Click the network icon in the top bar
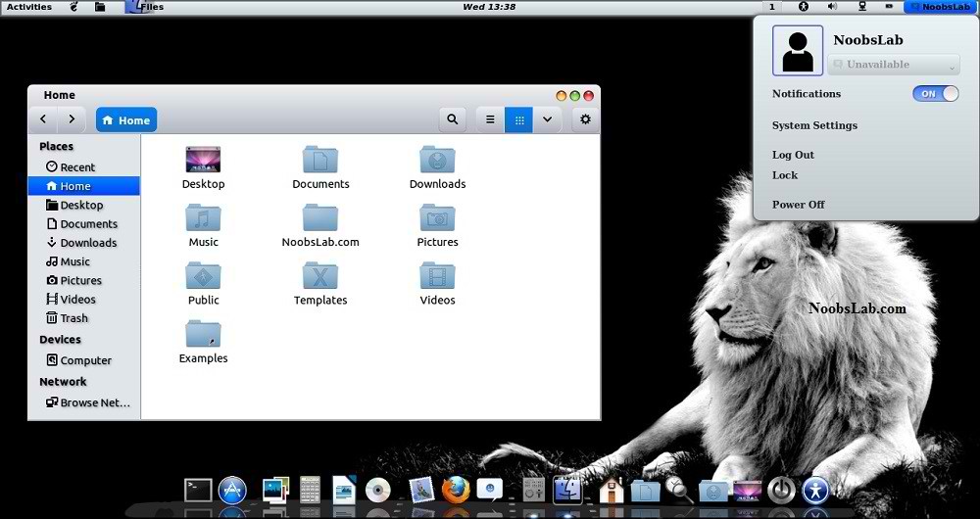Viewport: 980px width, 519px height. (862, 6)
